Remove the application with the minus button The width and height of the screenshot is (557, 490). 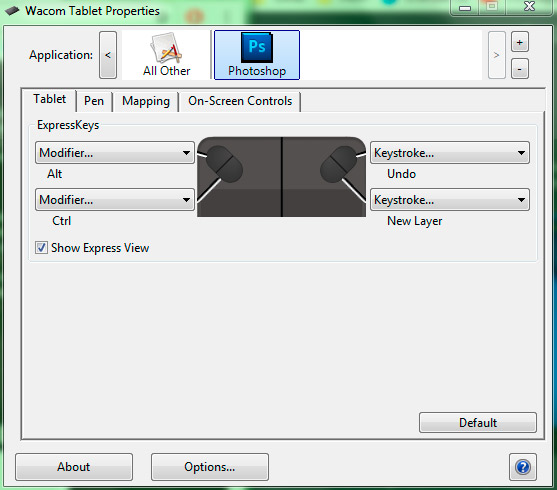520,69
